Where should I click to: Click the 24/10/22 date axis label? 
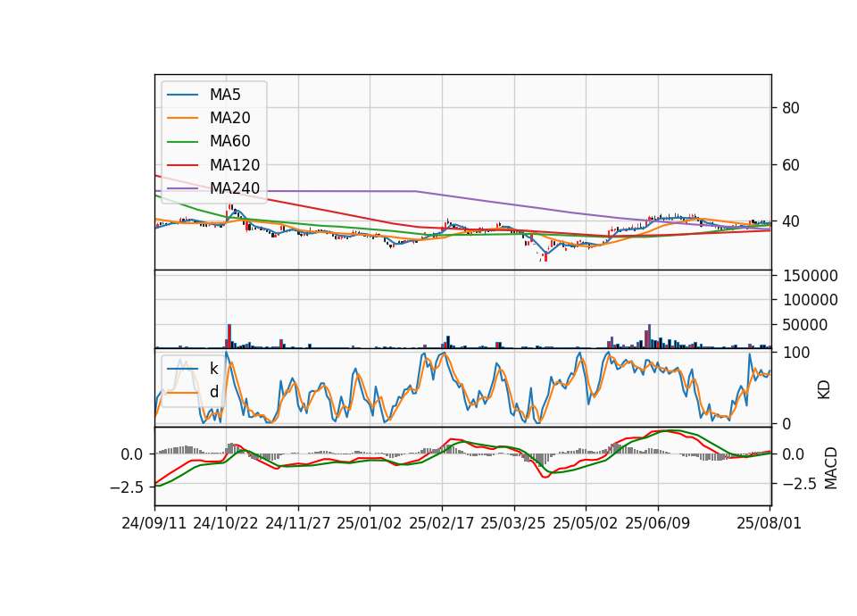click(226, 523)
